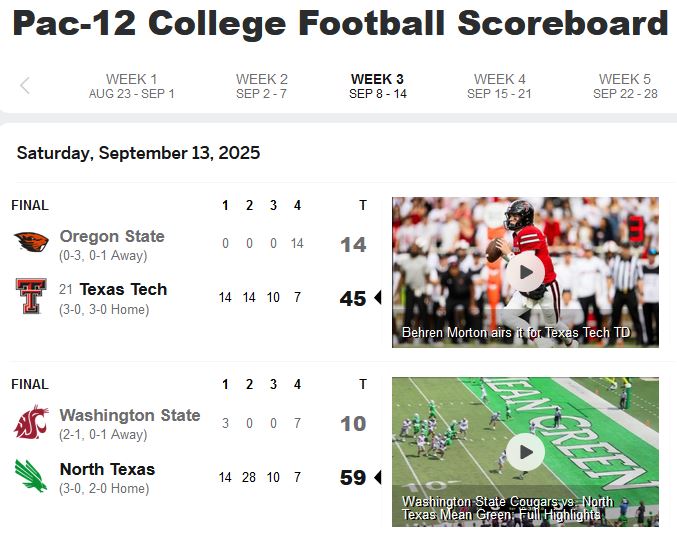Image resolution: width=677 pixels, height=535 pixels.
Task: Open the Texas Tech team link
Action: pyautogui.click(x=123, y=289)
